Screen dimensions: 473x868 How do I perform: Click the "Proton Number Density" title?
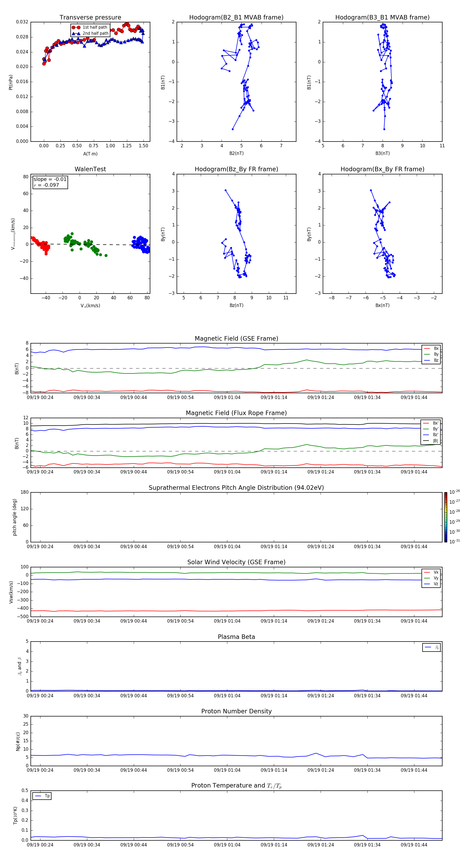point(236,711)
